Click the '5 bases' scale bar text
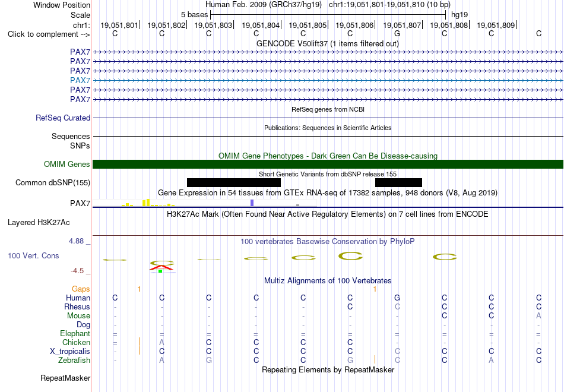The height and width of the screenshot is (392, 564). click(194, 15)
